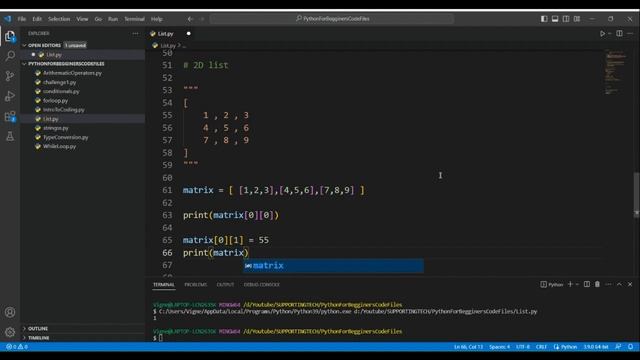This screenshot has width=640, height=360.
Task: Select List.py under Open Editors
Action: [x=53, y=55]
